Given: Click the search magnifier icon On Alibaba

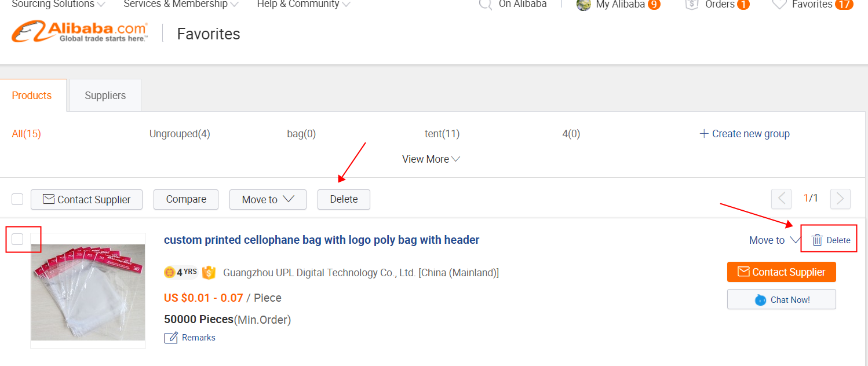Looking at the screenshot, I should (486, 5).
